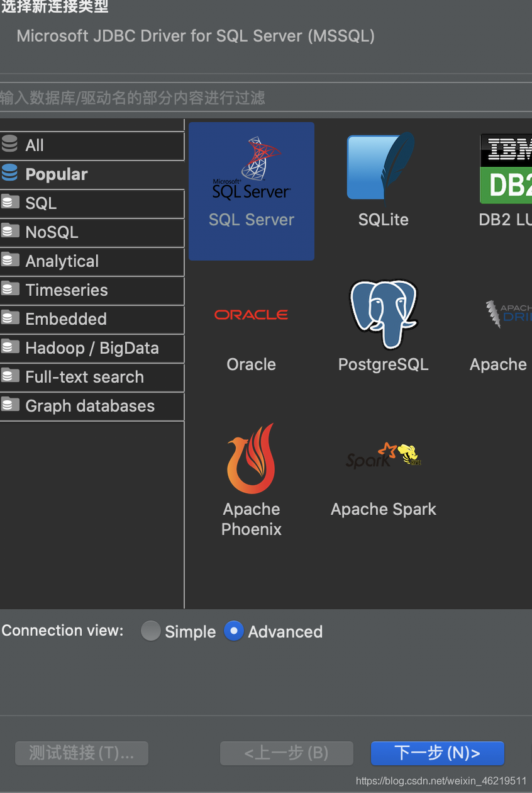
Task: Choose the SQLite feather icon
Action: (382, 166)
